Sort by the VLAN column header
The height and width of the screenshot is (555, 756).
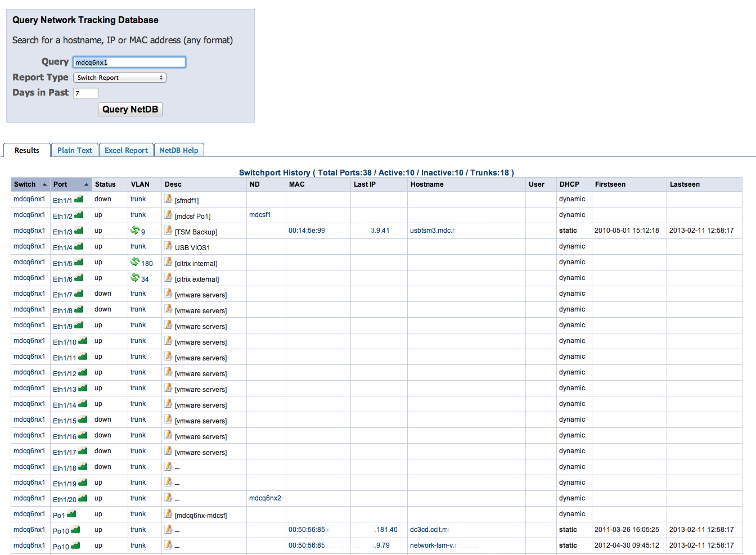tap(145, 184)
